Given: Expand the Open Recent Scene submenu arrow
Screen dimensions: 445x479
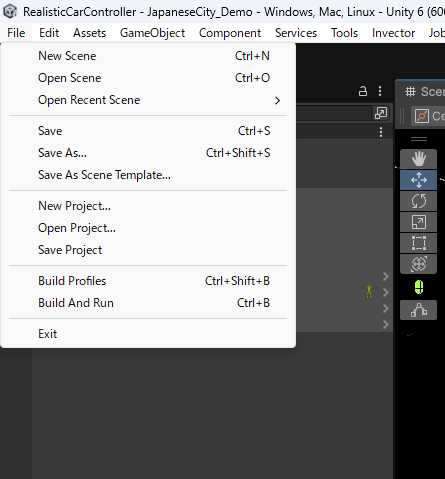Looking at the screenshot, I should coord(277,100).
